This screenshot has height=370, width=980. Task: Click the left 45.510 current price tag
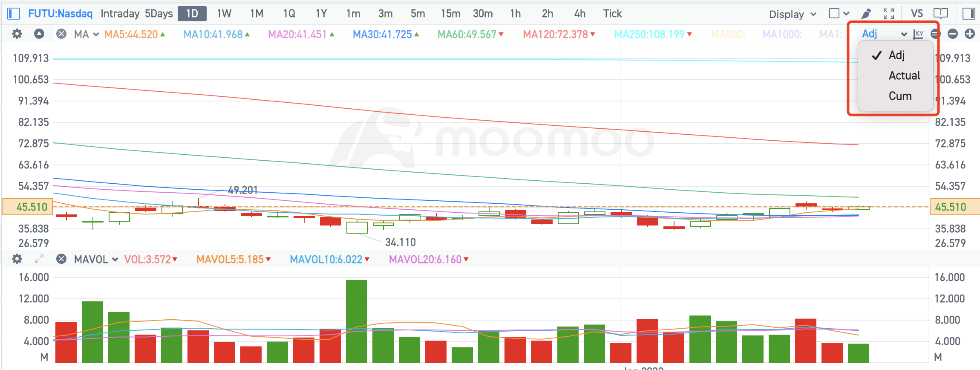pos(27,207)
